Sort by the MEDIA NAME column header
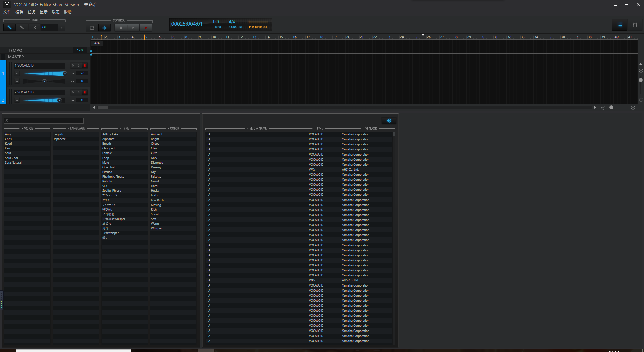The width and height of the screenshot is (644, 352). 257,128
